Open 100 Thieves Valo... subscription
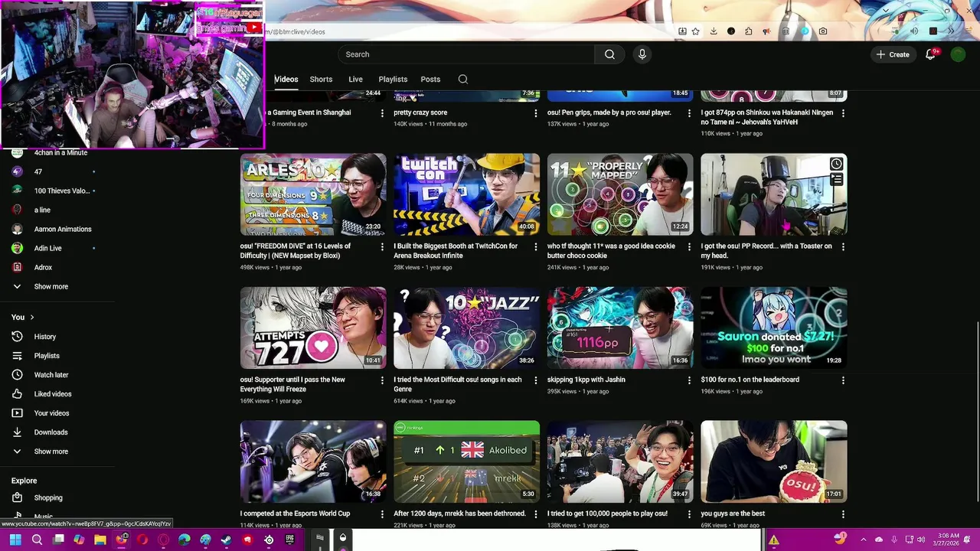Image resolution: width=980 pixels, height=551 pixels. click(x=61, y=191)
